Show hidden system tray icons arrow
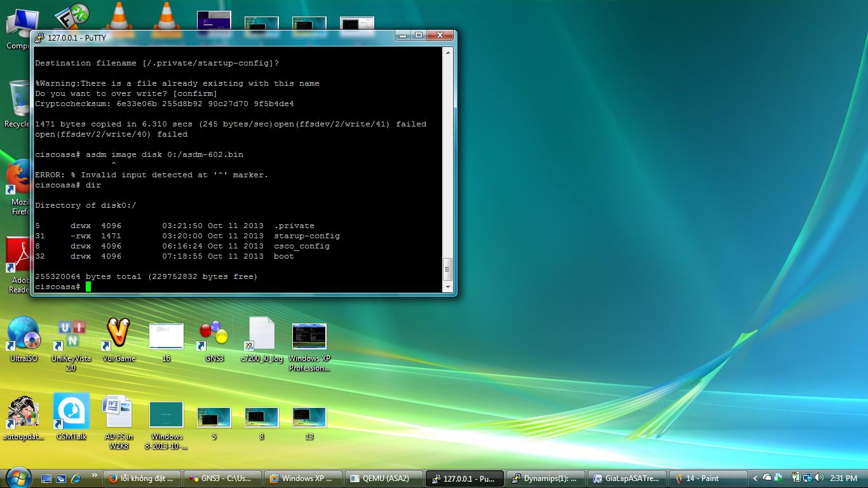This screenshot has width=868, height=488. pos(755,478)
